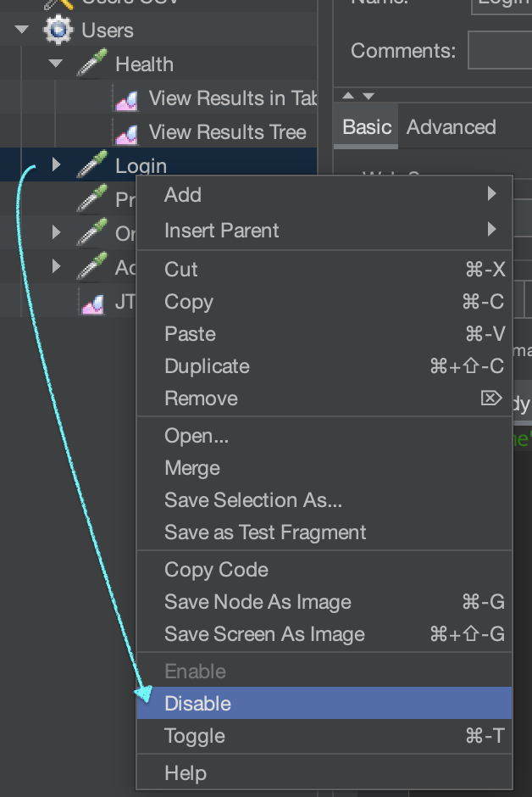Image resolution: width=532 pixels, height=797 pixels.
Task: Click the View Results in Table listener icon
Action: pyautogui.click(x=126, y=99)
